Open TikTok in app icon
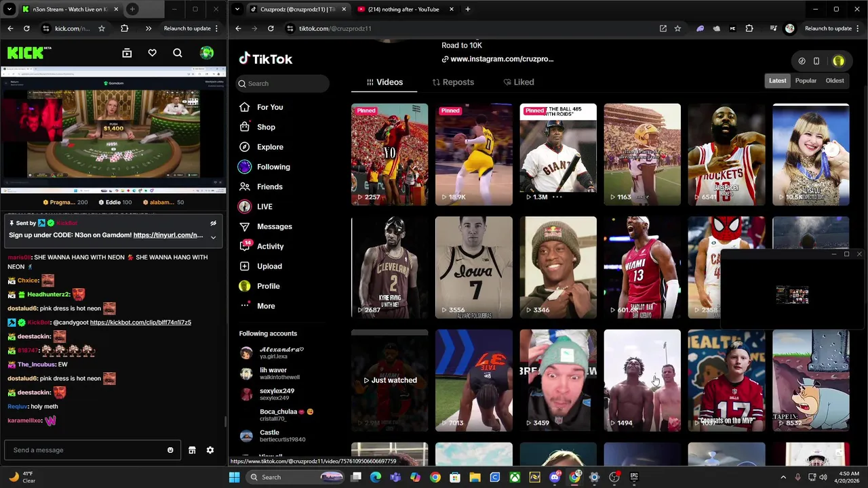Image resolution: width=868 pixels, height=488 pixels. [663, 28]
